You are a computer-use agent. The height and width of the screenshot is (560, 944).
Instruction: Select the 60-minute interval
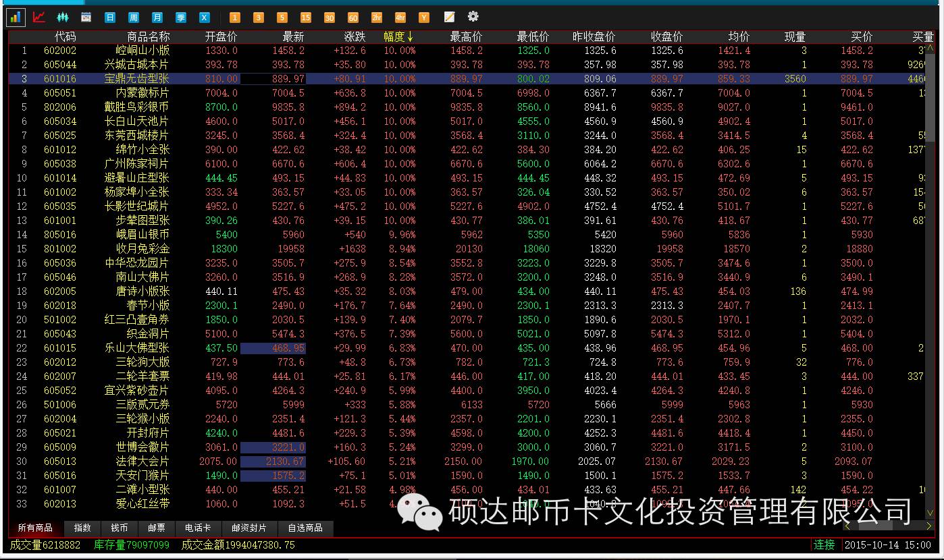tap(353, 18)
